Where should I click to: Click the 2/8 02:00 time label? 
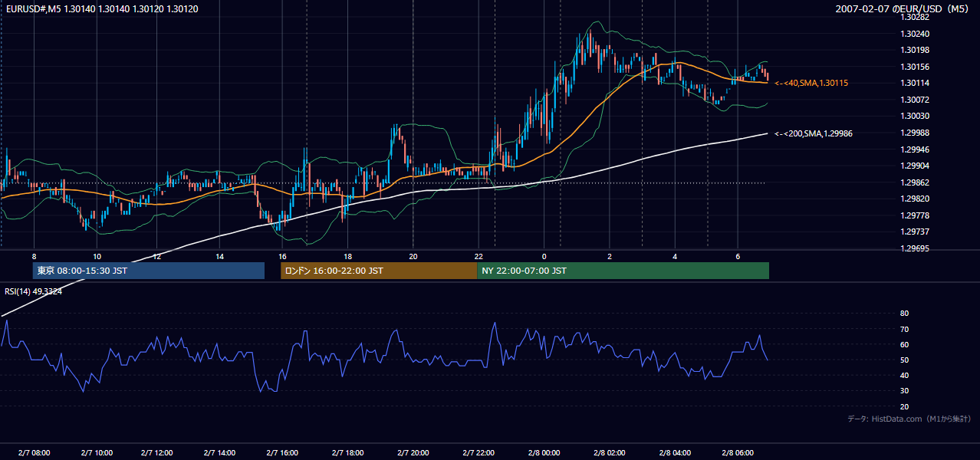[x=610, y=452]
